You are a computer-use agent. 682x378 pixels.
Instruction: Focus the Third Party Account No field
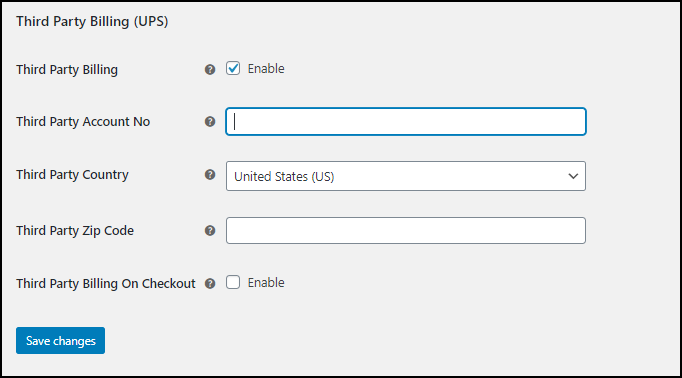pyautogui.click(x=406, y=121)
